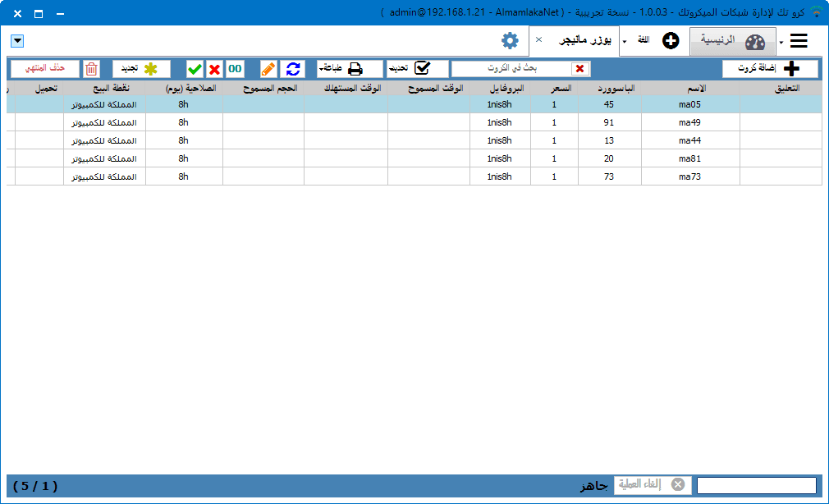Click the تحديد select checkmark button
829x504 pixels.
(x=417, y=69)
